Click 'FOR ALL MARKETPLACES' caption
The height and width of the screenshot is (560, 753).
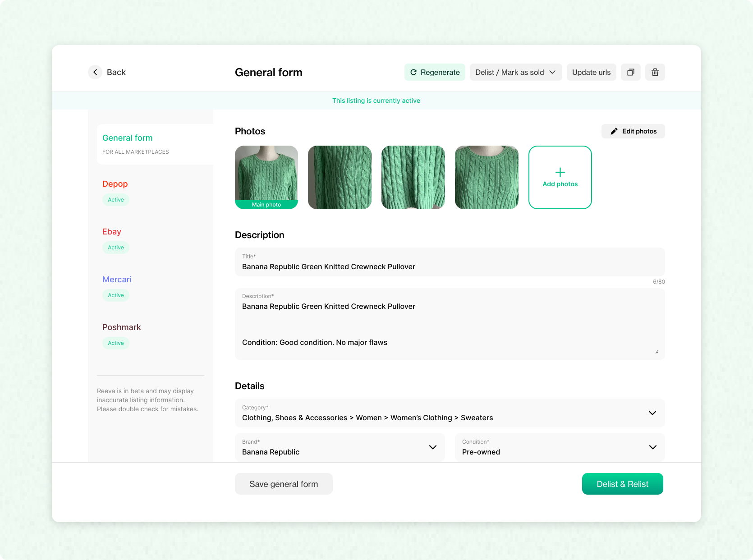136,152
